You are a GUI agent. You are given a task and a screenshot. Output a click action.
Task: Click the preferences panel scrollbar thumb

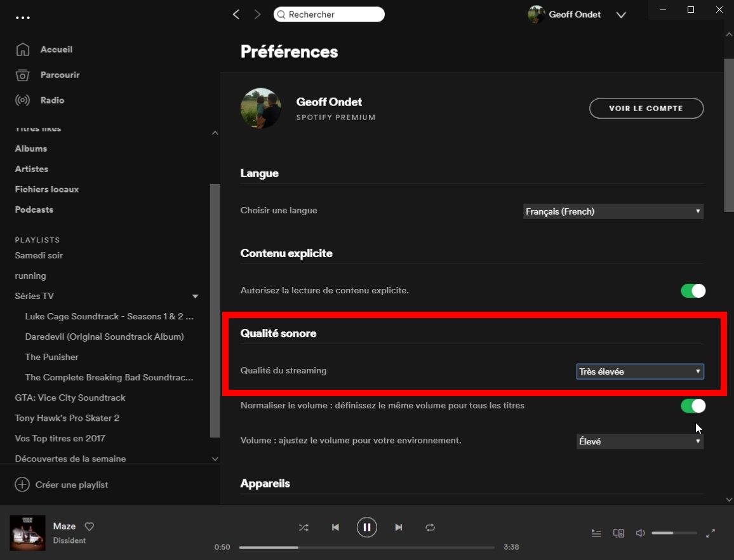(729, 135)
